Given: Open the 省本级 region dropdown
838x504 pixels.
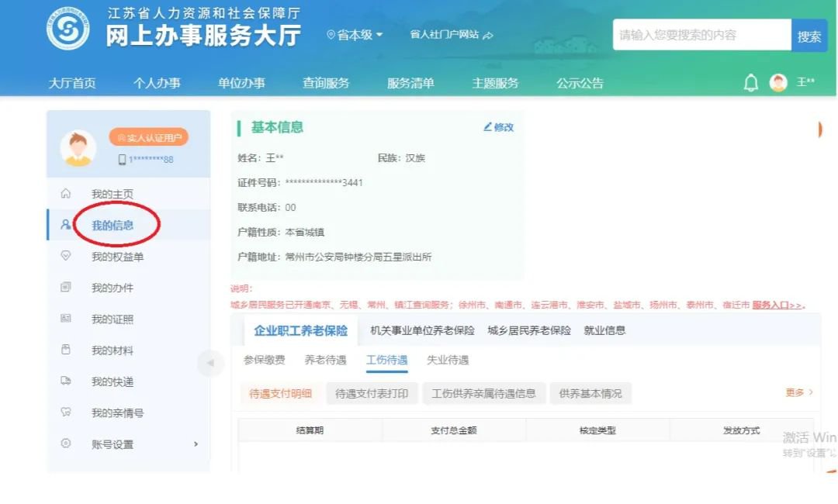Looking at the screenshot, I should tap(355, 35).
